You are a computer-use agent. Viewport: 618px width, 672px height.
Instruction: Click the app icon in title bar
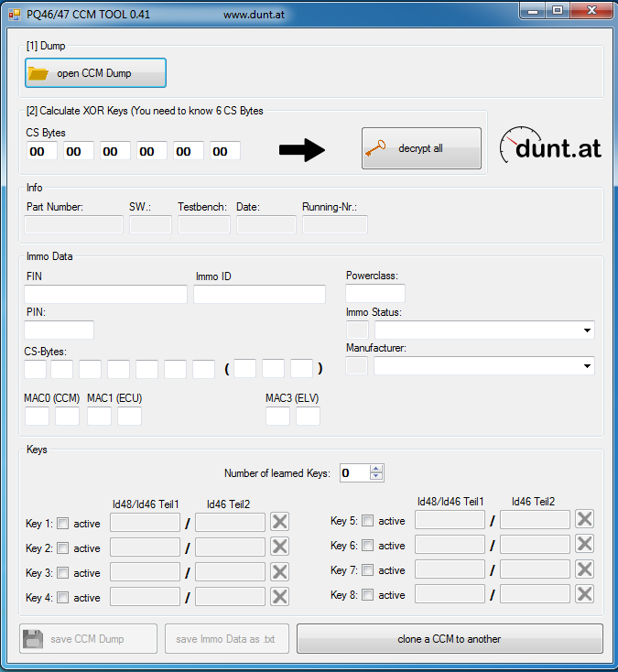coord(14,15)
